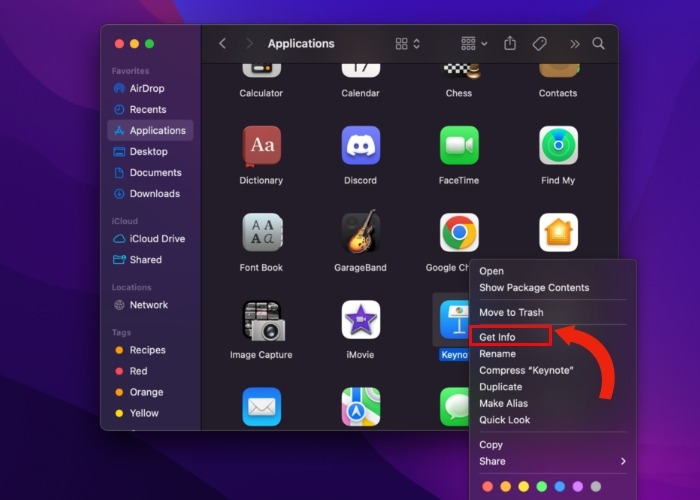Choose Rename in context menu
This screenshot has height=500, width=700.
tap(497, 354)
